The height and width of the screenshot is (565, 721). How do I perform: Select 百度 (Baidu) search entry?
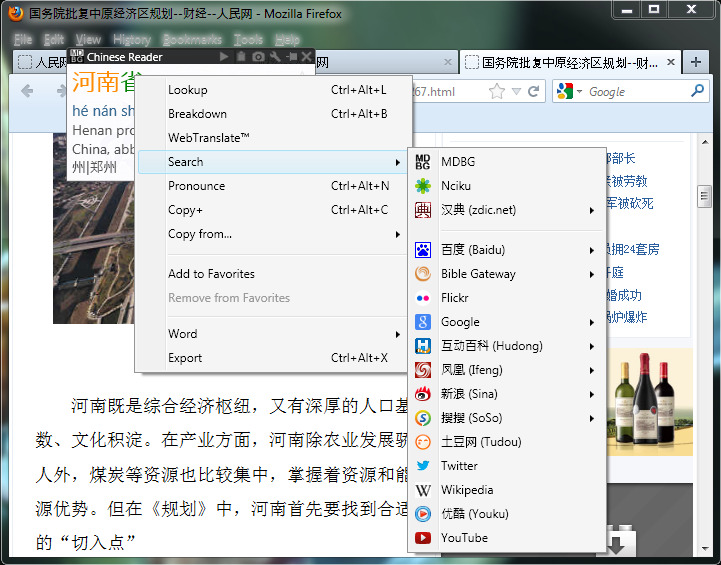[x=507, y=250]
